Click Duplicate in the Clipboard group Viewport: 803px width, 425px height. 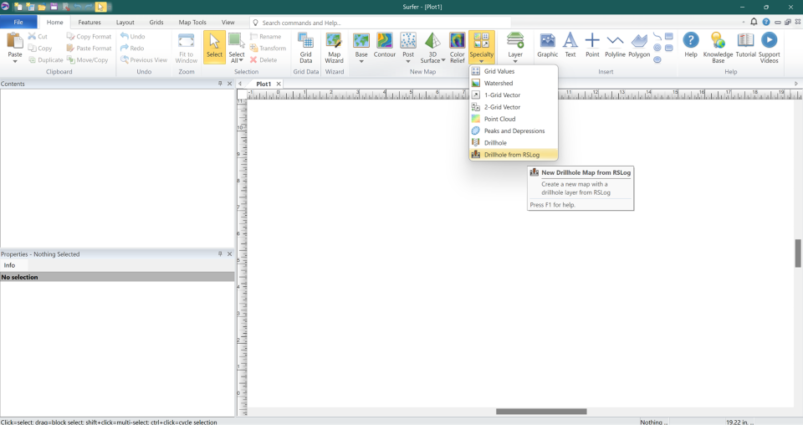[x=46, y=60]
